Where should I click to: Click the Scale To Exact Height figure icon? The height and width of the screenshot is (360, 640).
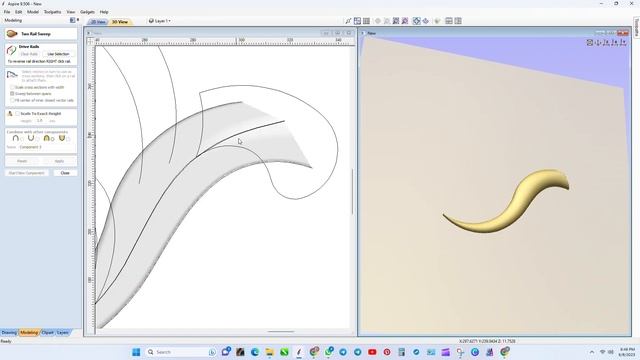coord(10,113)
